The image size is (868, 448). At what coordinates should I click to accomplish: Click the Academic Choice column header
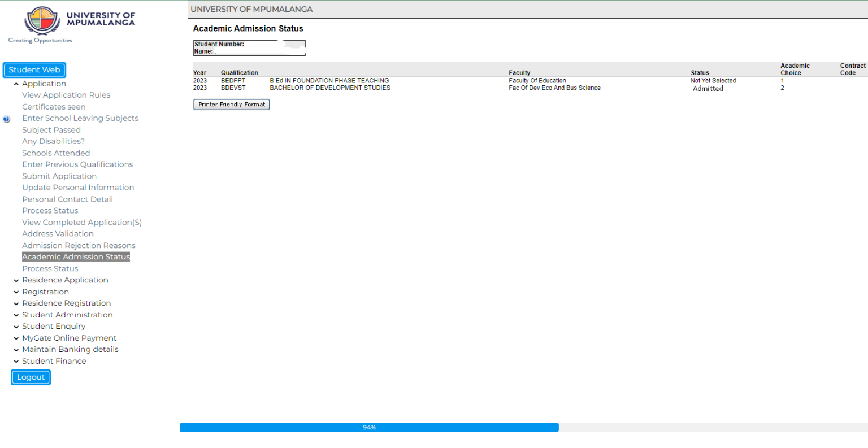[795, 69]
